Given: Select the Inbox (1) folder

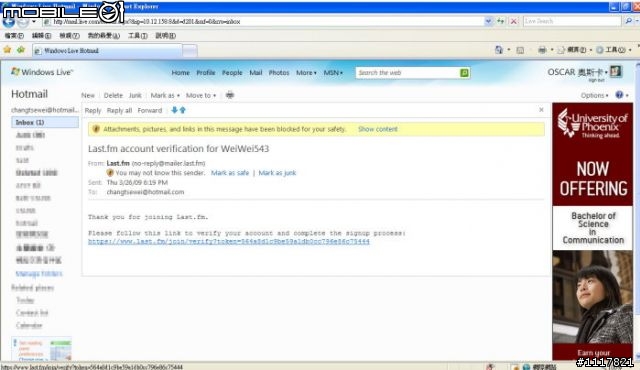Looking at the screenshot, I should click(x=44, y=122).
